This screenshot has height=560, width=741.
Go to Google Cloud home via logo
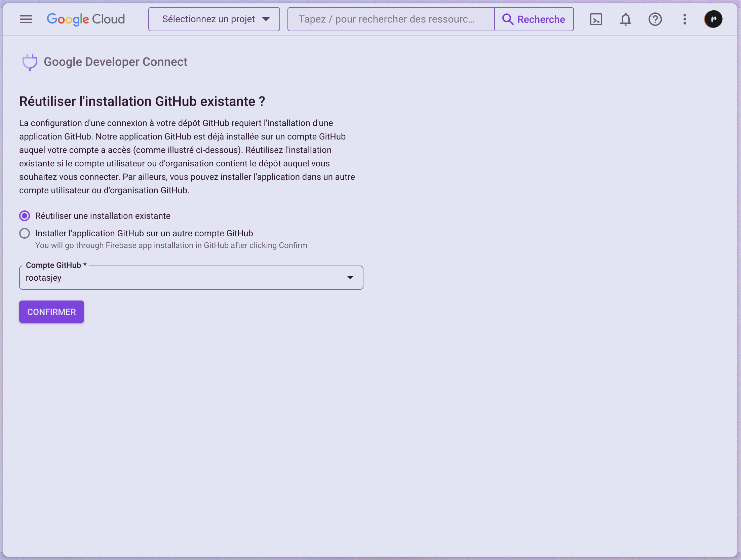tap(86, 19)
